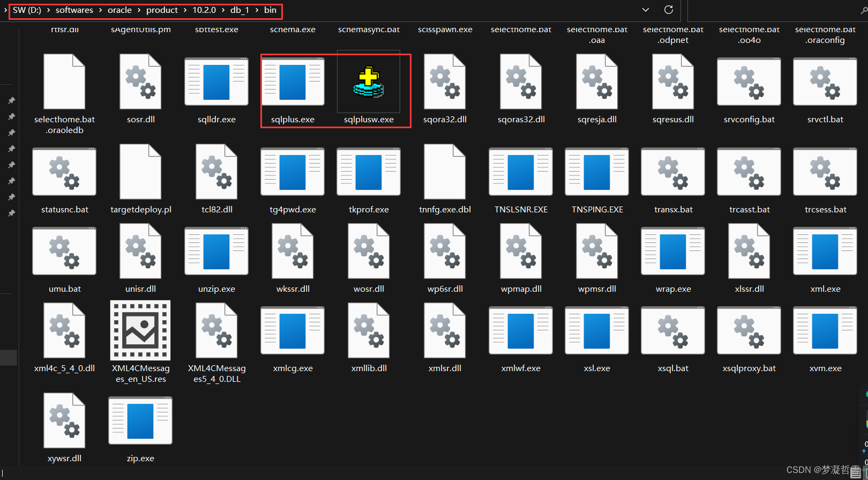
Task: Select the selecthome.bat.oraoledb file icon
Action: coord(64,82)
